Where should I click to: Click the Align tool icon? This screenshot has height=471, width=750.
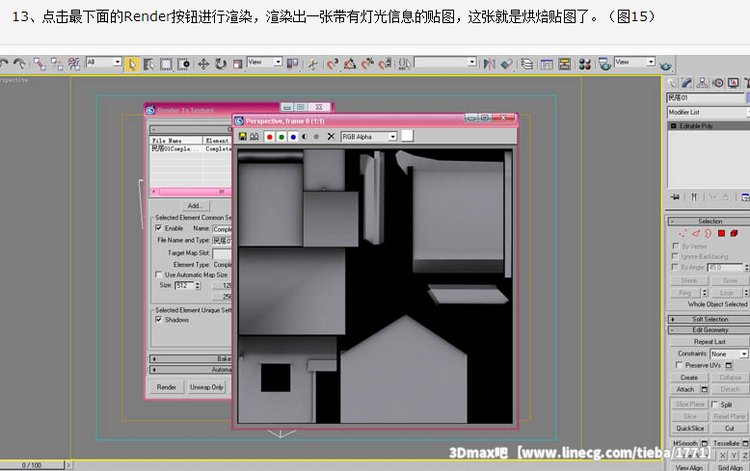pyautogui.click(x=507, y=64)
